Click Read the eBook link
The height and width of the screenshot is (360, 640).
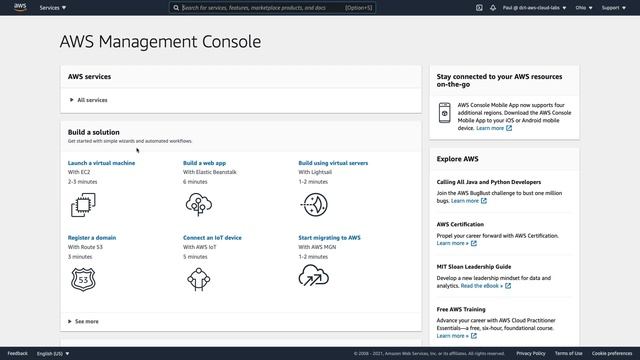tap(482, 286)
